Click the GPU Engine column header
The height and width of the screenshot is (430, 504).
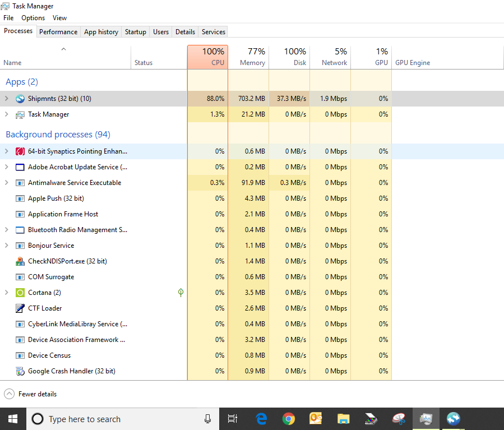point(447,57)
